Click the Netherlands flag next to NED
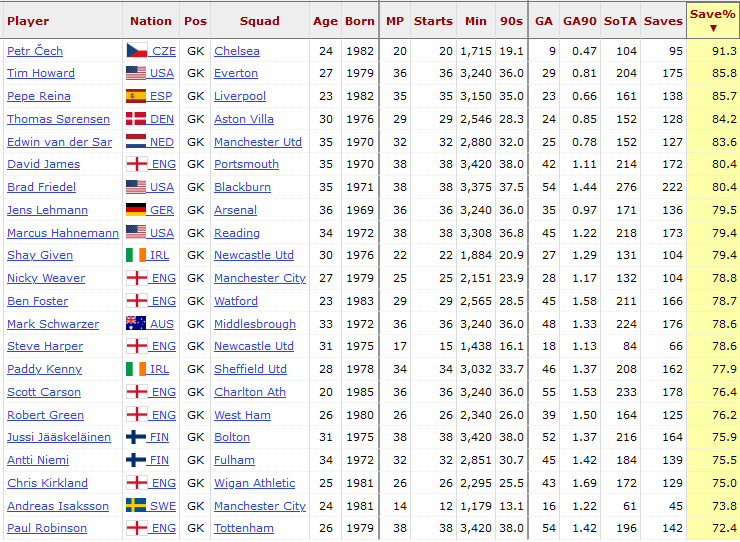 pyautogui.click(x=136, y=141)
